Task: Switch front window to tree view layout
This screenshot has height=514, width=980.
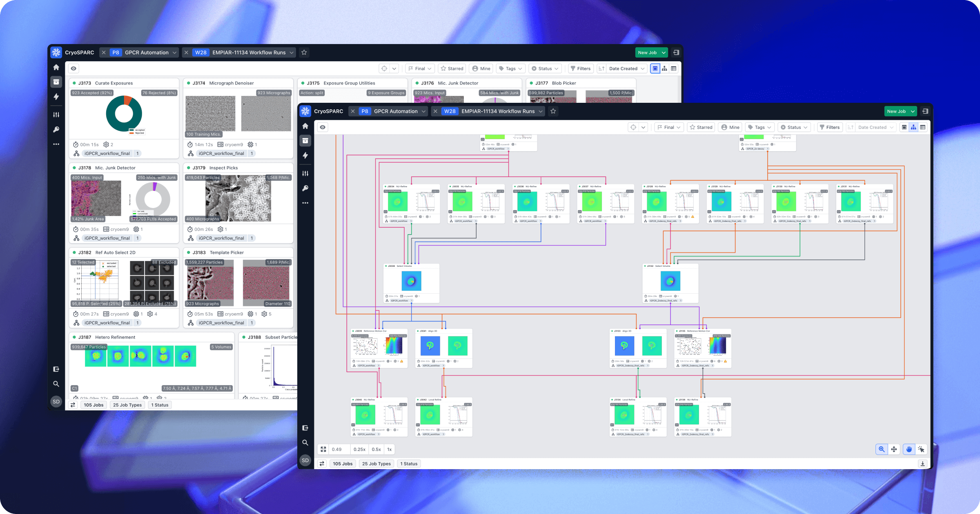Action: click(913, 127)
